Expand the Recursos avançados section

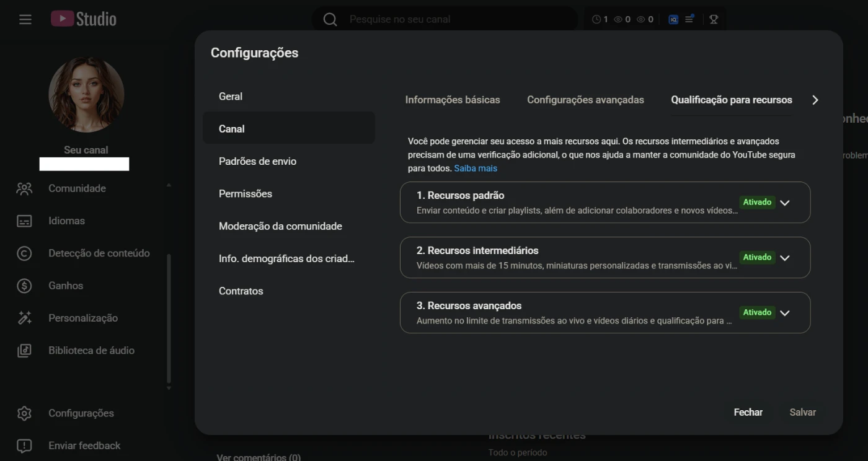tap(785, 313)
